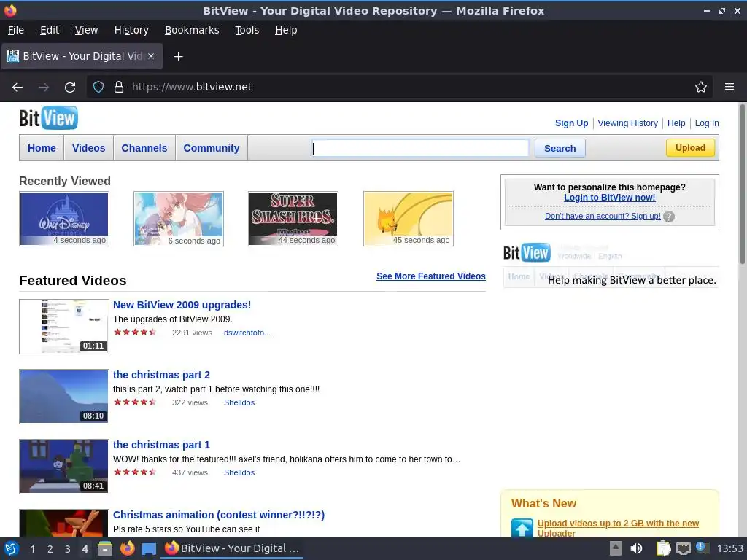Switch to virtual desktop 3

[68, 549]
